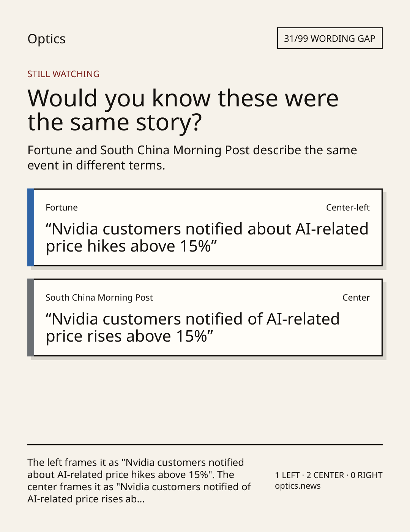Open the 31/99 WORDING GAP badge
This screenshot has height=532, width=410.
click(x=330, y=38)
